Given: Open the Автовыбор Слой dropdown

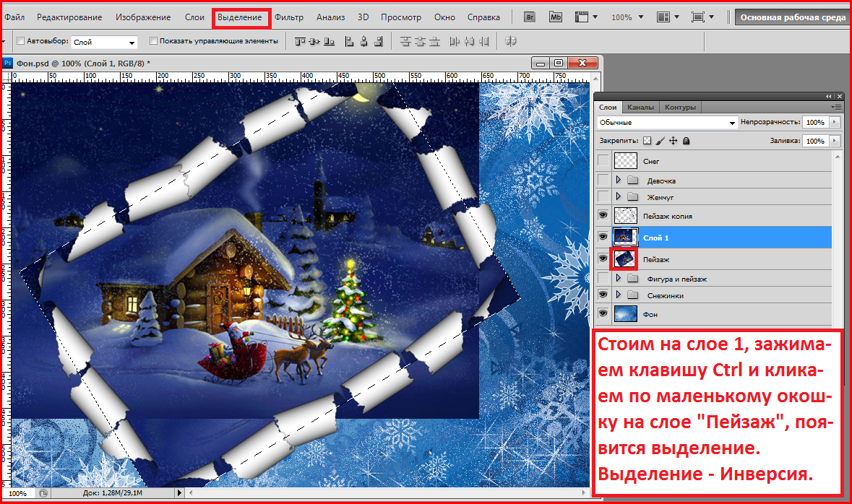Looking at the screenshot, I should pos(104,42).
